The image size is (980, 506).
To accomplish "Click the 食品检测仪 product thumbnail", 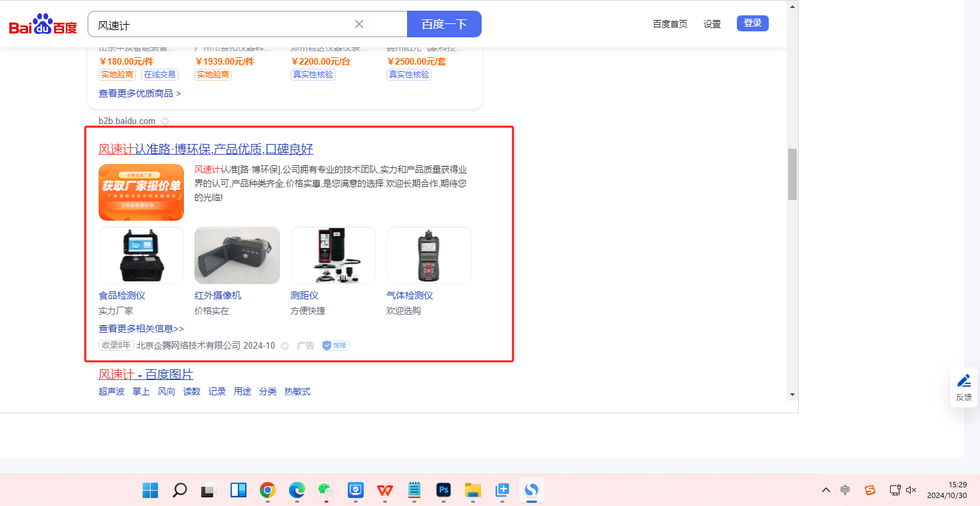I will tap(141, 255).
